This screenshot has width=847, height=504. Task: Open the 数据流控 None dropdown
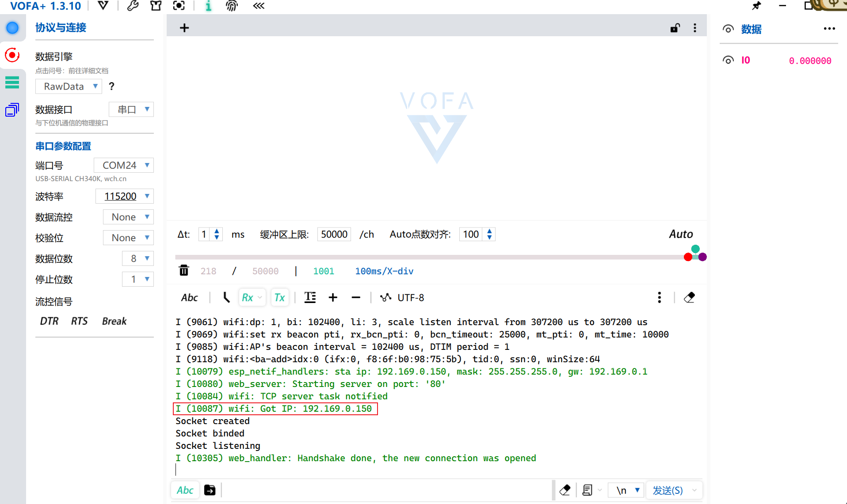click(x=128, y=217)
